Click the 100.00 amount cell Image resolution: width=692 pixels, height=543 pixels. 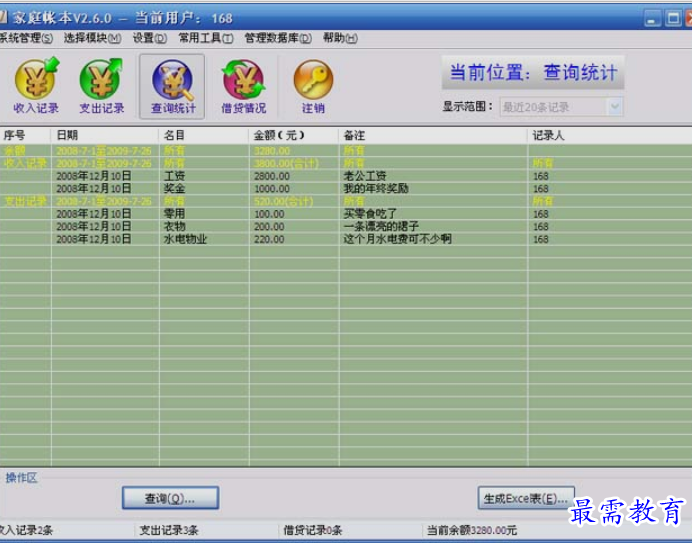click(269, 214)
